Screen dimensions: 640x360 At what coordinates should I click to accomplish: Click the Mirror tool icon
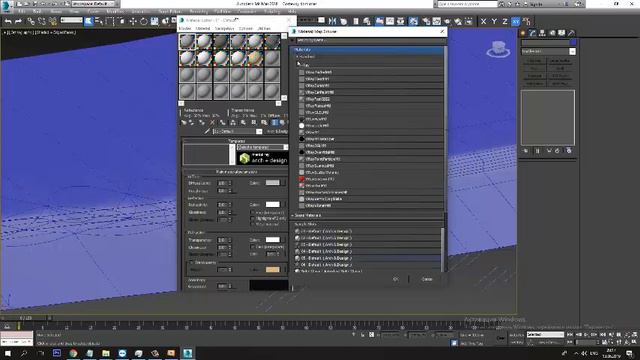click(x=333, y=21)
